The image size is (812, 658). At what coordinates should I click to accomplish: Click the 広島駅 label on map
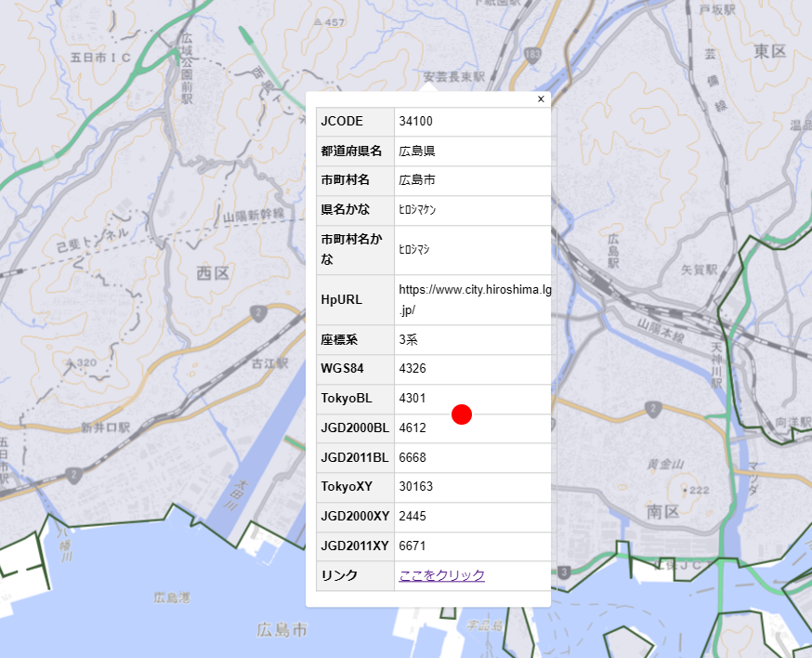click(612, 252)
